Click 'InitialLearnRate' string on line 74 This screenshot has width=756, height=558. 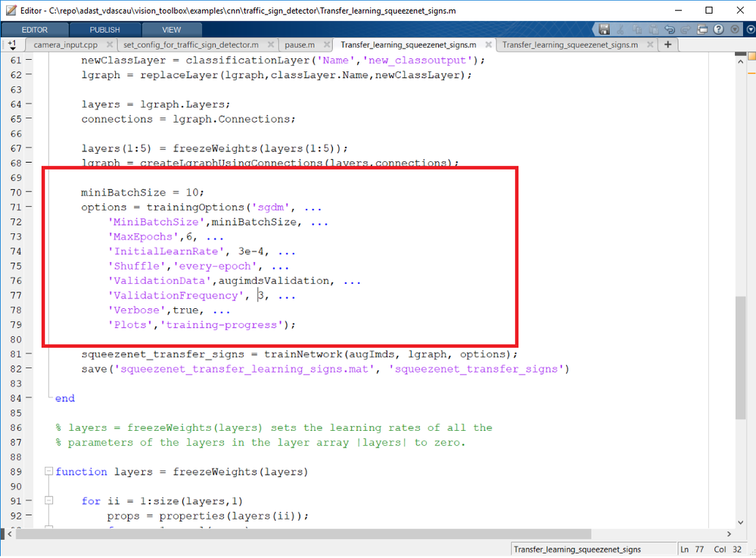[166, 251]
